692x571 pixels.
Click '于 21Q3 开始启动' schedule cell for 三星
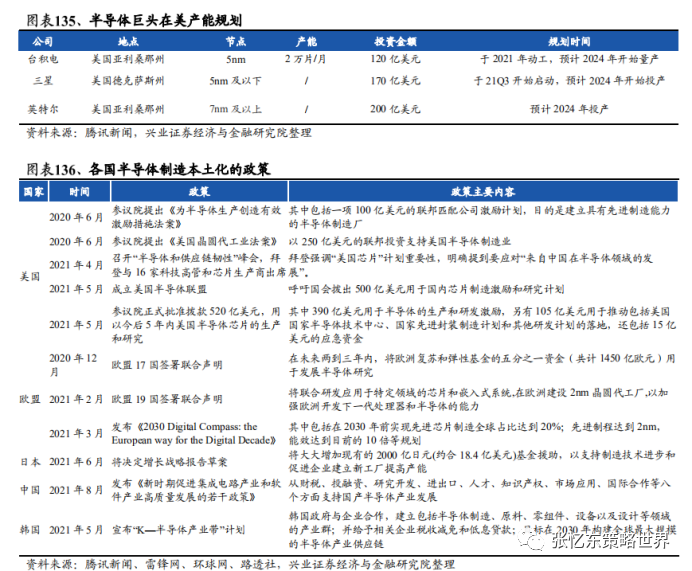pos(569,81)
